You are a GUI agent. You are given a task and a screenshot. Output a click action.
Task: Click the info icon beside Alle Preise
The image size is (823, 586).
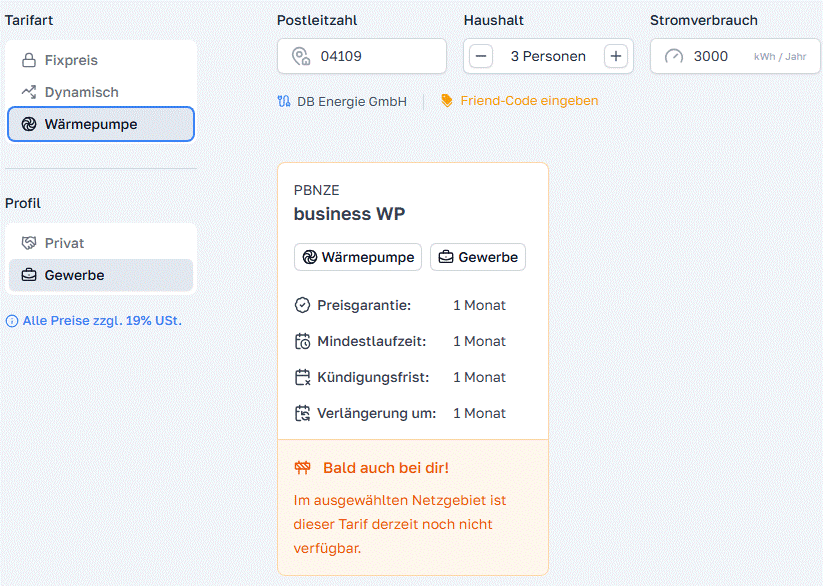(12, 321)
